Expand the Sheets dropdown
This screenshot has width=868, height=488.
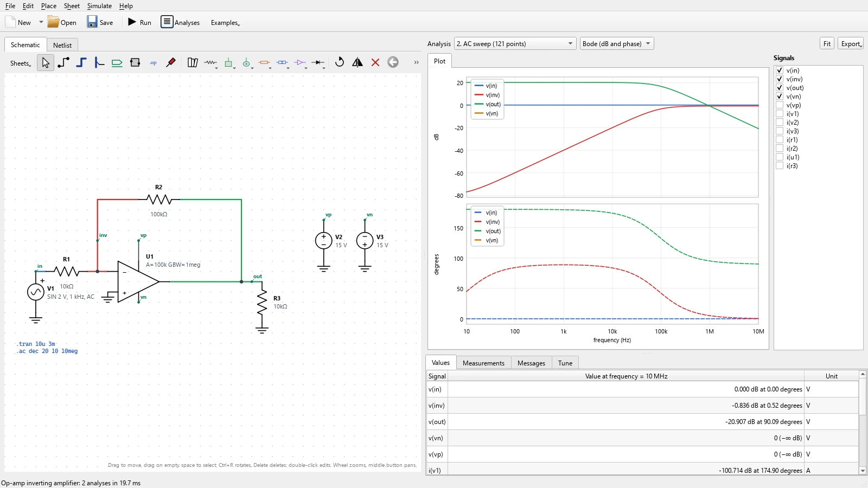click(x=21, y=63)
